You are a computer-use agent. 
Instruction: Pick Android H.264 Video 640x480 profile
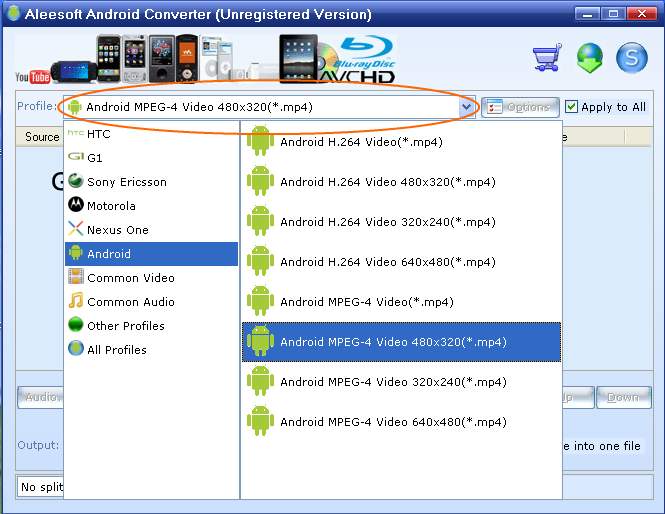401,261
